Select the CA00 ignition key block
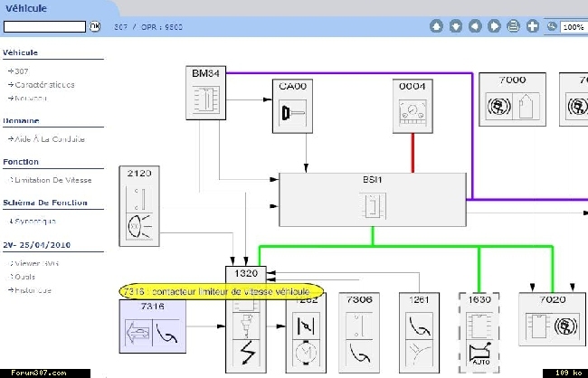 click(292, 106)
